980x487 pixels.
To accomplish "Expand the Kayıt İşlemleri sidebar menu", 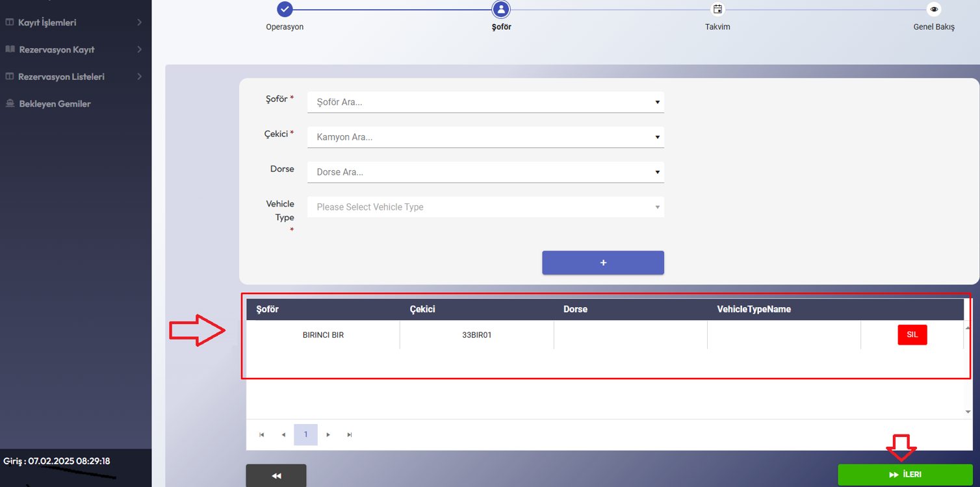I will pyautogui.click(x=75, y=23).
